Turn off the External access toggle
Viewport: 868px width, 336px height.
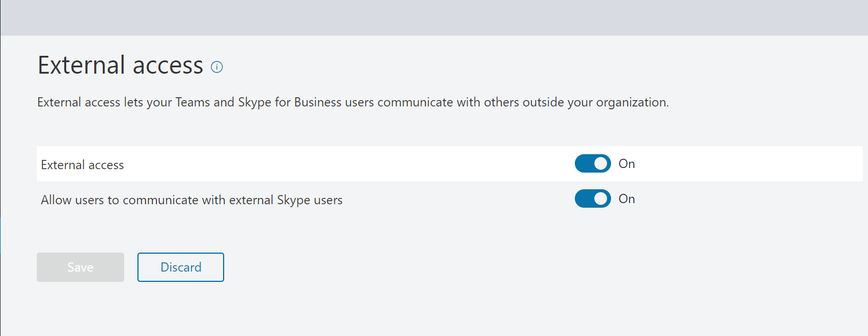[x=593, y=164]
